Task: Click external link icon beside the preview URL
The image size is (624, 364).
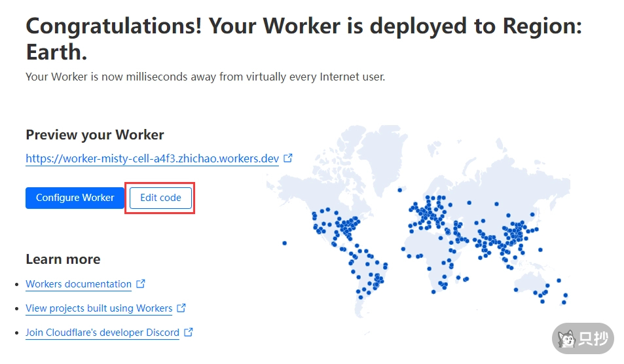Action: (287, 158)
